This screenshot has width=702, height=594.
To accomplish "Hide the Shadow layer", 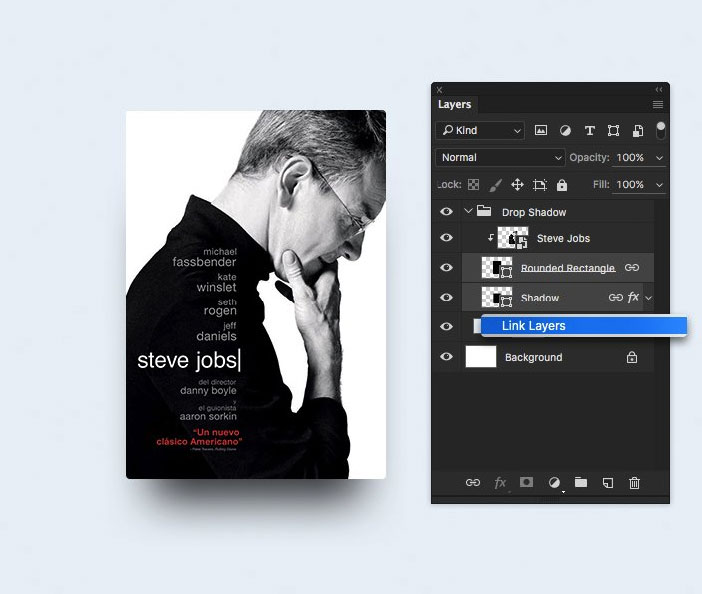I will coord(446,297).
